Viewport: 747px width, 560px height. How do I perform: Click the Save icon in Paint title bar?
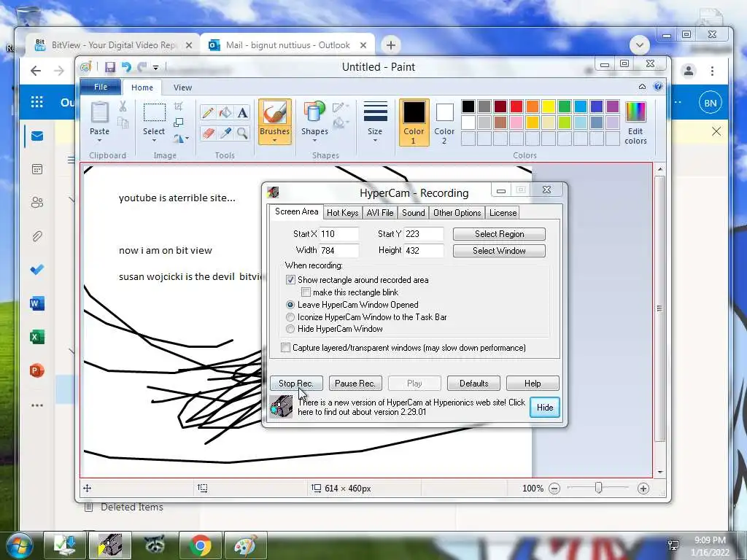pyautogui.click(x=110, y=67)
